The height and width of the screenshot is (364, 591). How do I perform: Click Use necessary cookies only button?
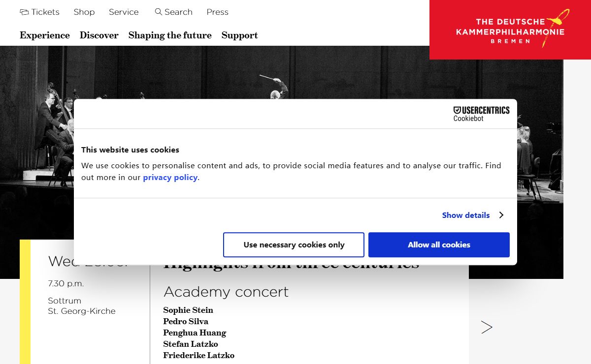[294, 245]
